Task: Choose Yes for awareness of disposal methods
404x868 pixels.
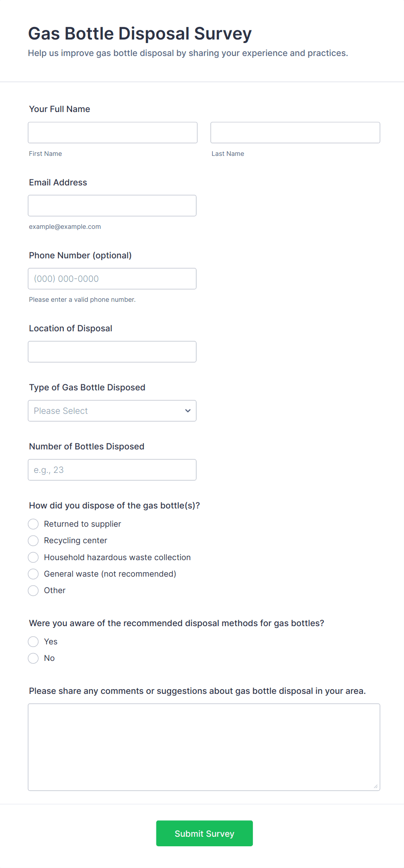Action: click(33, 642)
